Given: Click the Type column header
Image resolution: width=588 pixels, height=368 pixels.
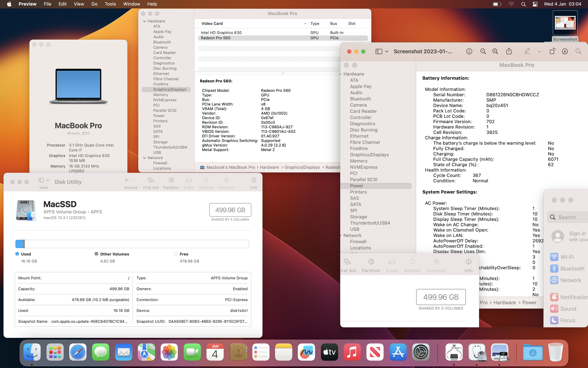Looking at the screenshot, I should [x=315, y=23].
